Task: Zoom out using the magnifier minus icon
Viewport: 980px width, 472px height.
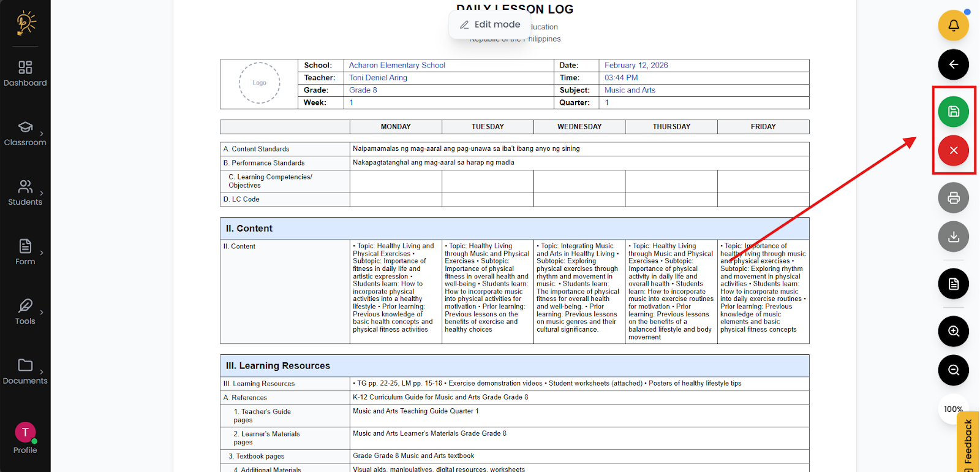Action: pos(953,370)
